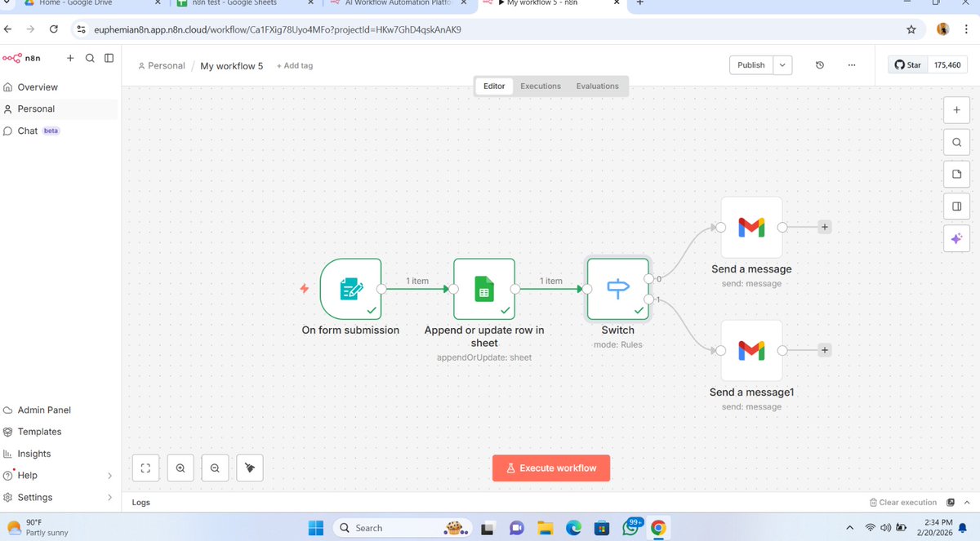Open a new browser tab

click(639, 3)
